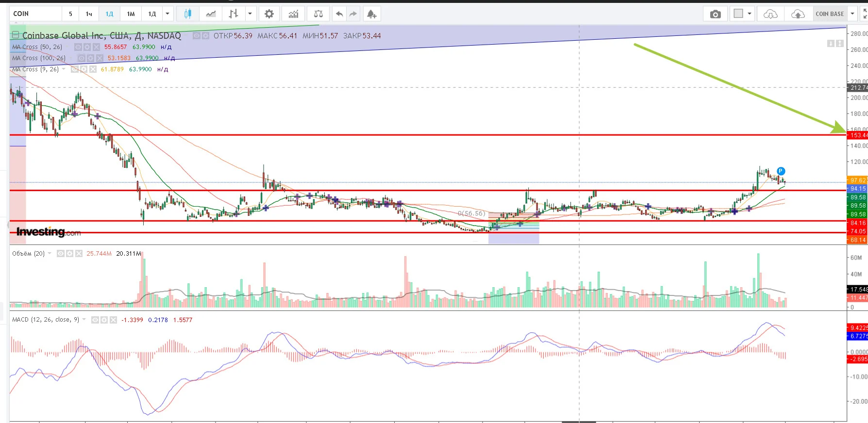Toggle fullscreen mode with arrows icon

(865, 14)
